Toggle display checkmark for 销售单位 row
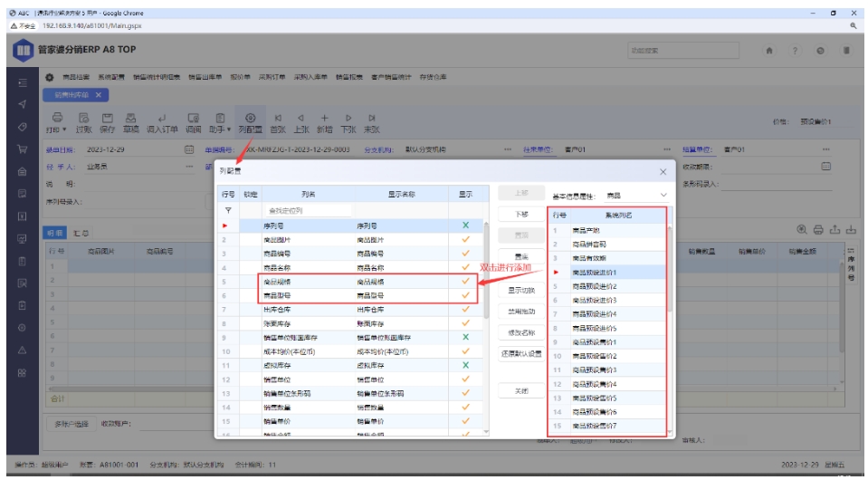This screenshot has width=868, height=480. (x=465, y=379)
